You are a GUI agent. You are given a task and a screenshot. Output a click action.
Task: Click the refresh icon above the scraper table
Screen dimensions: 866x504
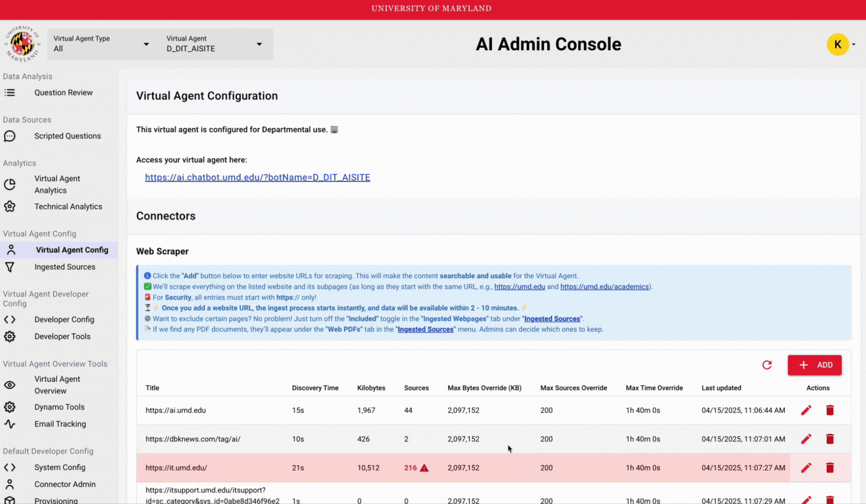[767, 365]
